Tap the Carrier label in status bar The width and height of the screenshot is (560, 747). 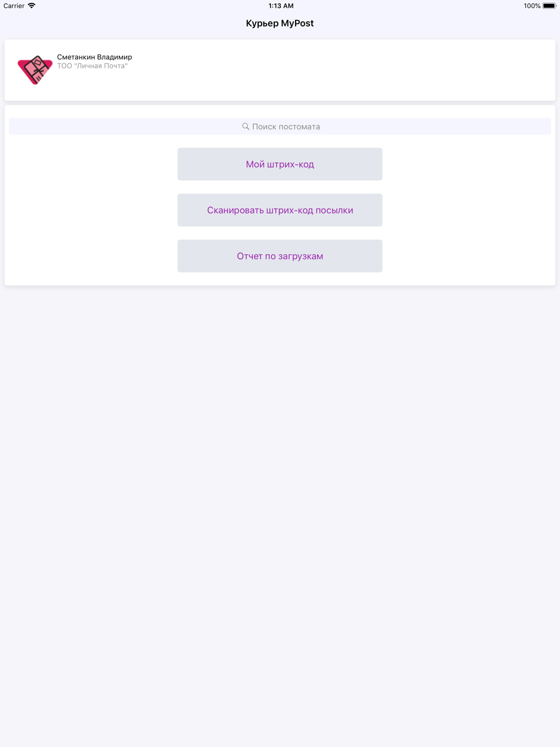coord(14,6)
